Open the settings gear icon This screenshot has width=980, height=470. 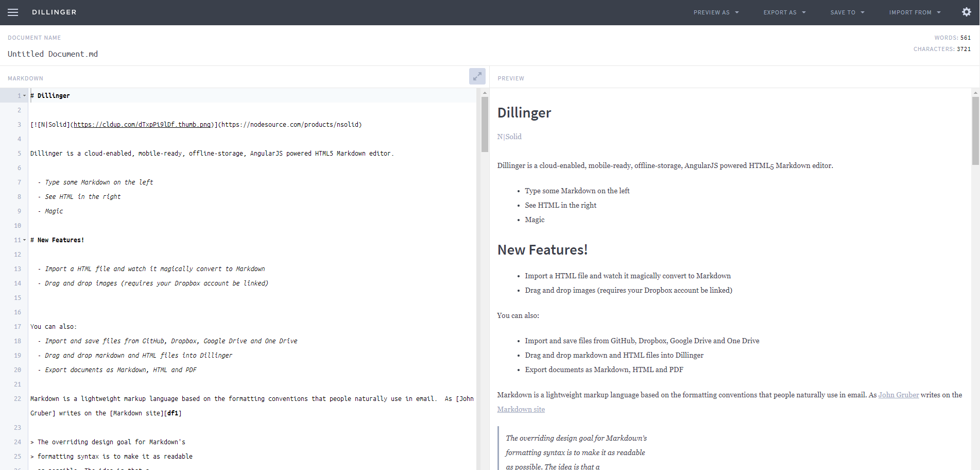[x=967, y=12]
